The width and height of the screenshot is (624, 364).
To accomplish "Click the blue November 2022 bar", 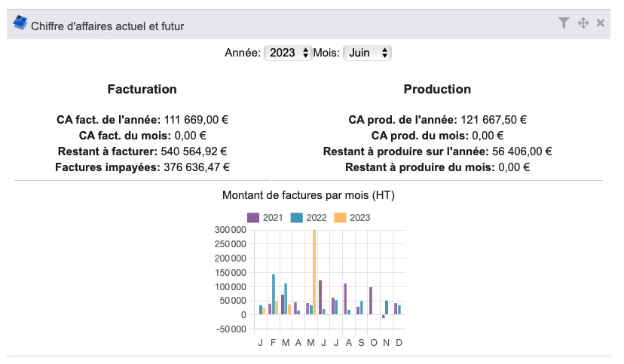I will [x=387, y=307].
